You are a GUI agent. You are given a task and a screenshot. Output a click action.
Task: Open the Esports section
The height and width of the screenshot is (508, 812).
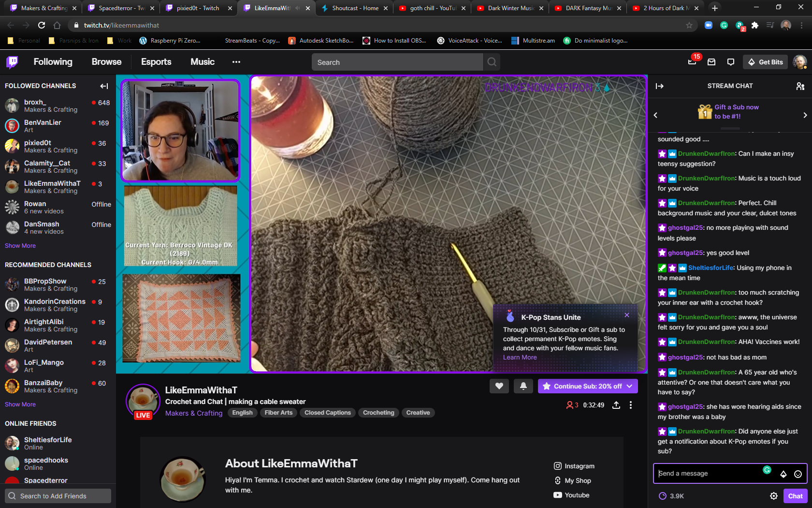coord(156,62)
